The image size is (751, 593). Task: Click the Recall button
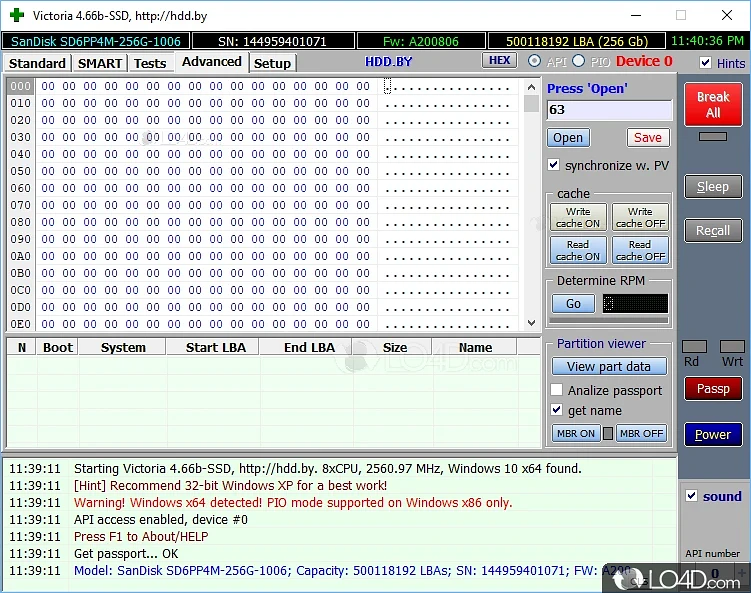click(713, 230)
